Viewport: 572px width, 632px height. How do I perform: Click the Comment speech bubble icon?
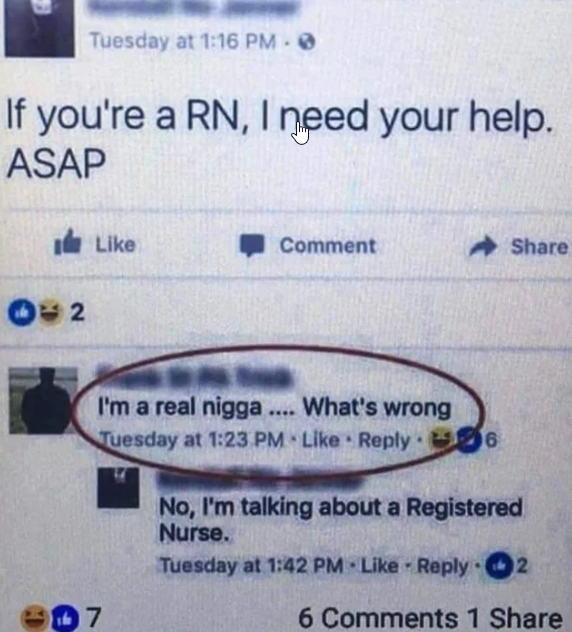[x=252, y=245]
